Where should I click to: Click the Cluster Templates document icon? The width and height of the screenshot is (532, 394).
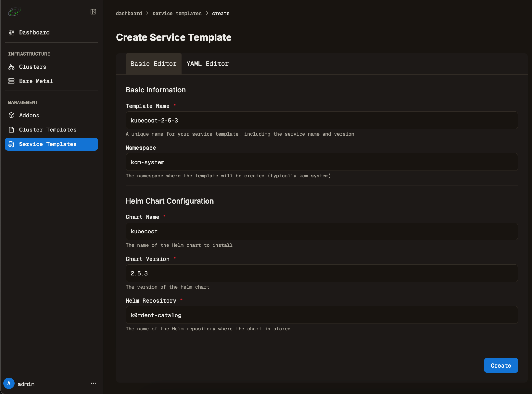11,130
